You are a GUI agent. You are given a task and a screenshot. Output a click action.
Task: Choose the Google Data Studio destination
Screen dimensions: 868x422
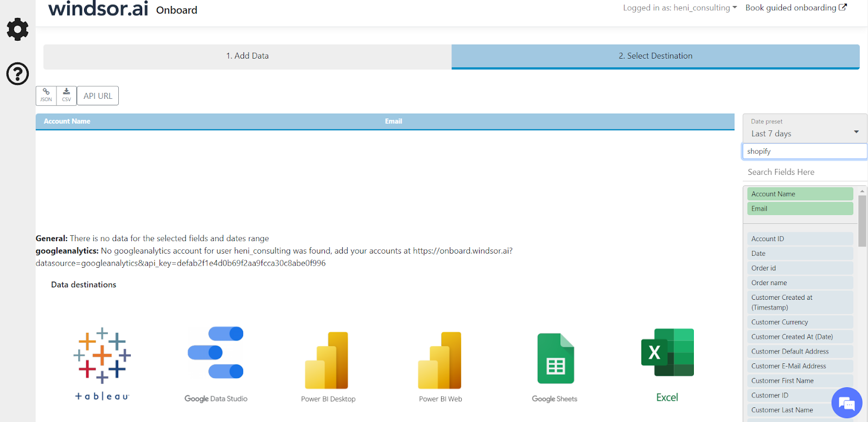click(x=216, y=364)
